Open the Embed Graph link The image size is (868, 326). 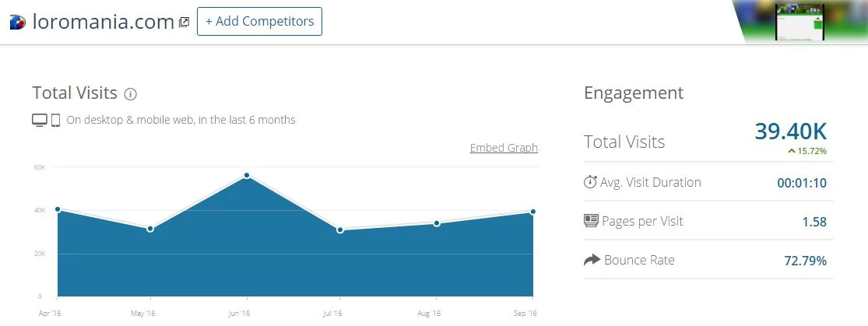point(504,148)
